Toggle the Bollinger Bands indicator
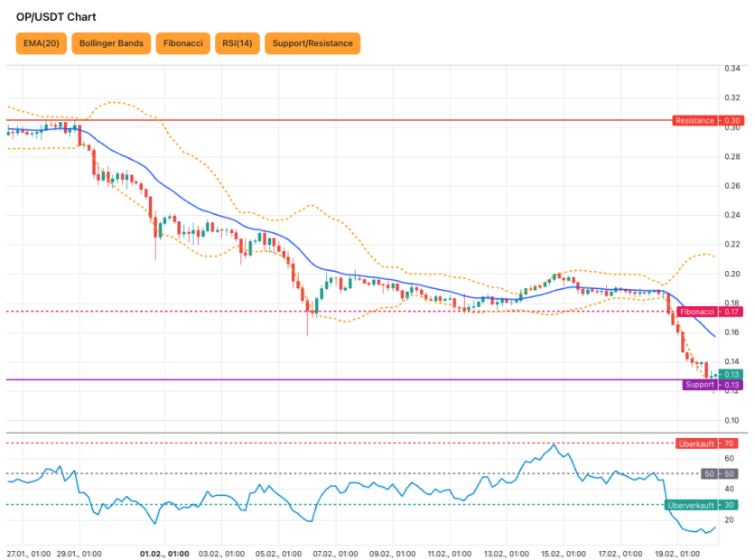Viewport: 755px width, 560px height. [111, 43]
